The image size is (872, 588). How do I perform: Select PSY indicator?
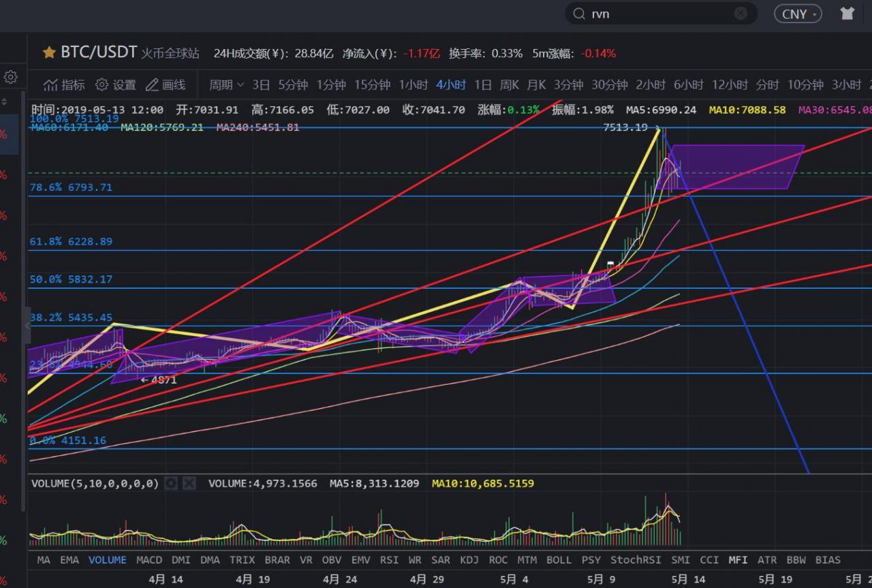591,560
